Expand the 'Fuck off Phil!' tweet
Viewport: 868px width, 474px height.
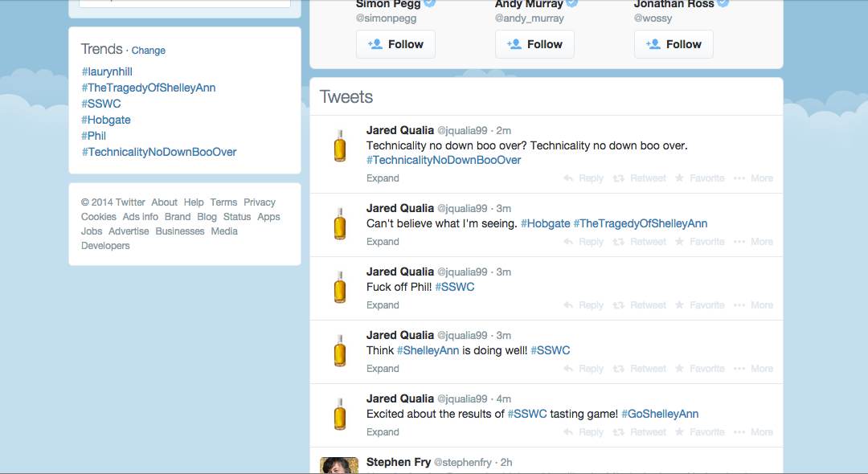tap(383, 305)
